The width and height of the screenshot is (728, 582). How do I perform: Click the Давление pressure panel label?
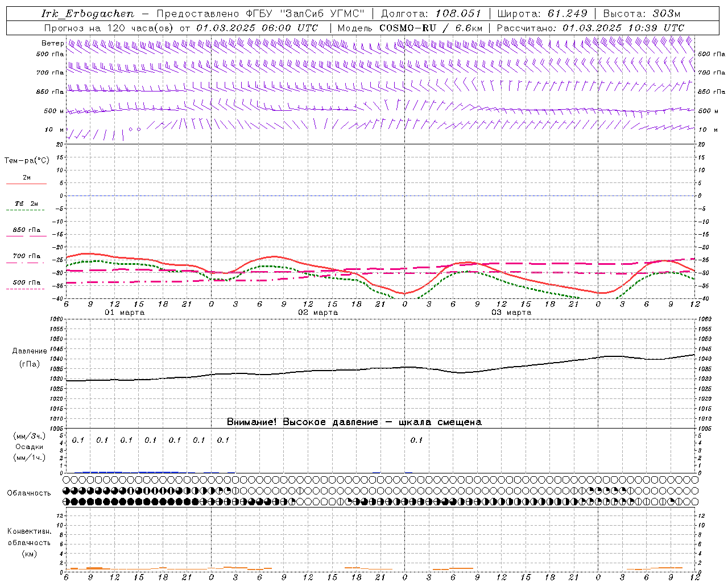point(30,351)
